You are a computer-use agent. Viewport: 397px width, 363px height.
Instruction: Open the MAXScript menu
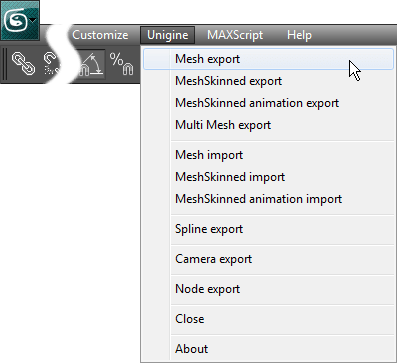(x=235, y=35)
